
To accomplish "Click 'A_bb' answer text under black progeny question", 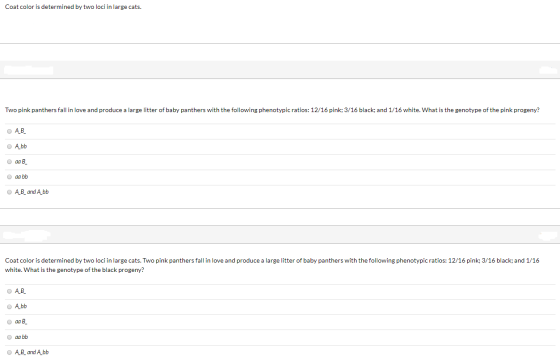I will click(x=21, y=306).
